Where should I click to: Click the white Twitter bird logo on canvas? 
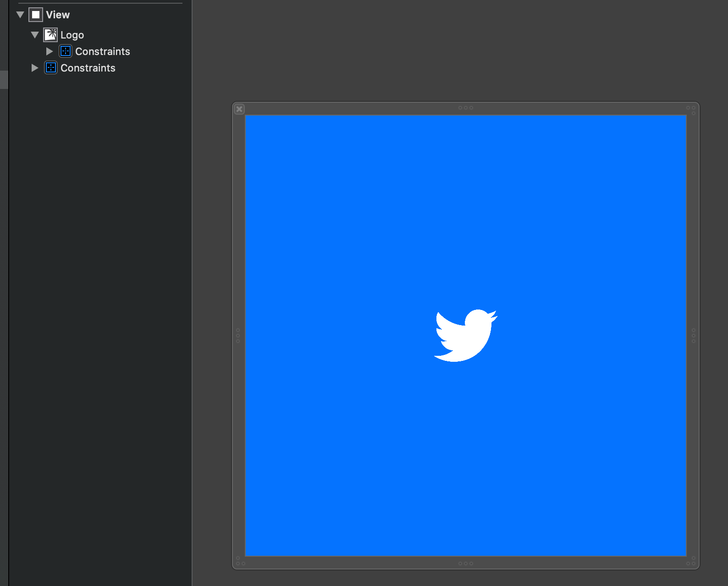(466, 335)
